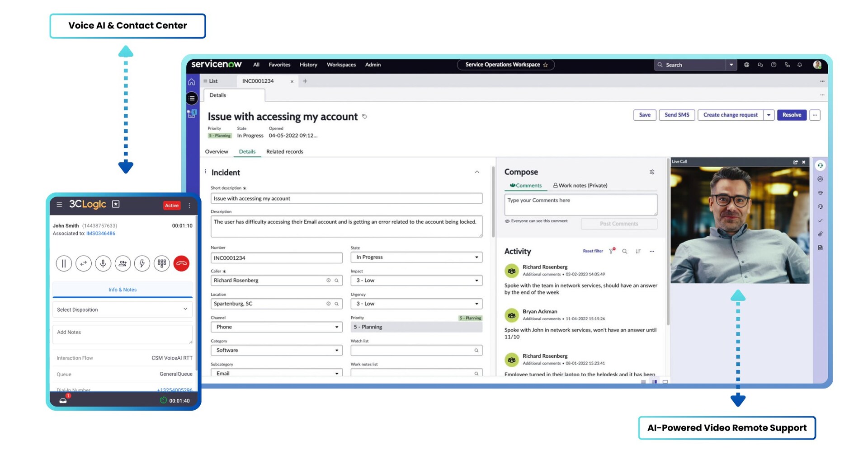868x454 pixels.
Task: Transfer the current call
Action: tap(83, 263)
